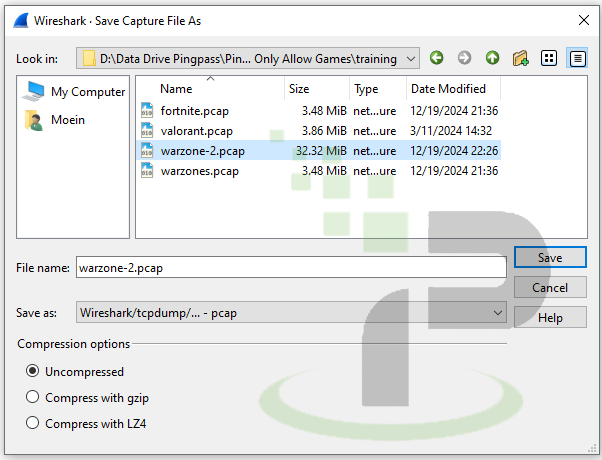Click into the File name text field

click(x=290, y=268)
